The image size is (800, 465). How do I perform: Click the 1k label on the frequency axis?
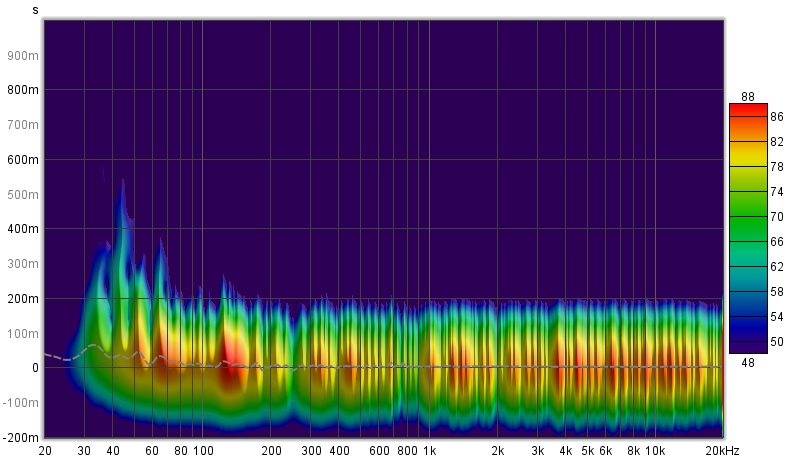click(x=429, y=451)
